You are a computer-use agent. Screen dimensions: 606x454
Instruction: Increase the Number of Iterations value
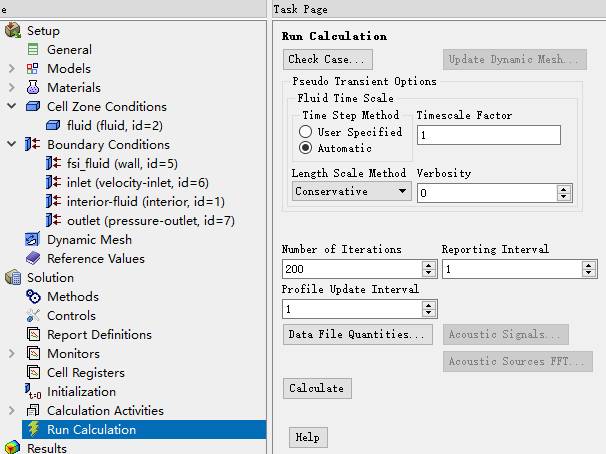[x=429, y=265]
